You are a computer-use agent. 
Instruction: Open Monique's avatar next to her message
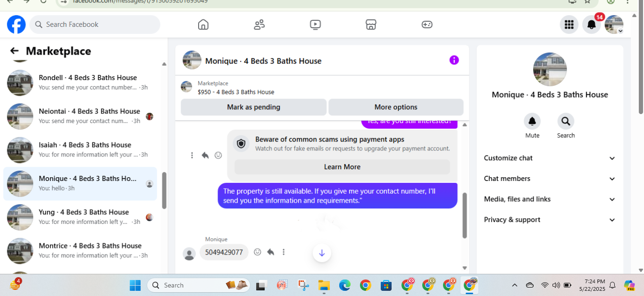[189, 254]
